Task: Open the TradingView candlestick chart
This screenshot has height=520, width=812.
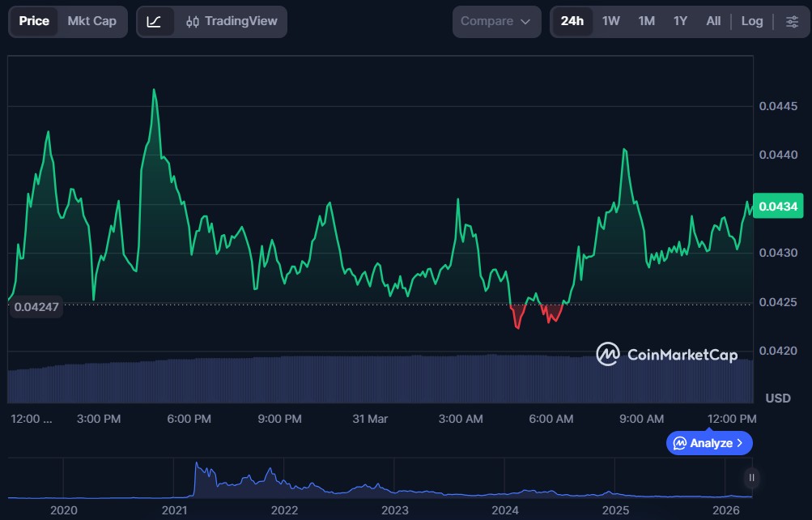Action: click(x=231, y=22)
